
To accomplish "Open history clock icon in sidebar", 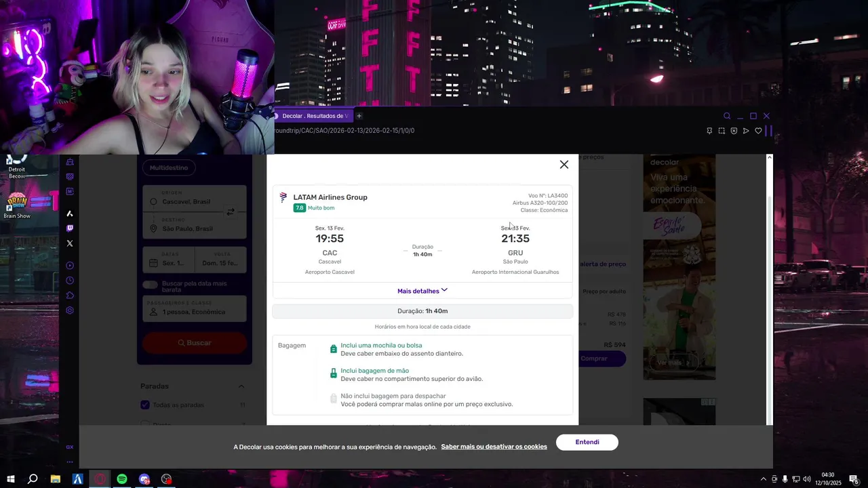I will tap(70, 281).
